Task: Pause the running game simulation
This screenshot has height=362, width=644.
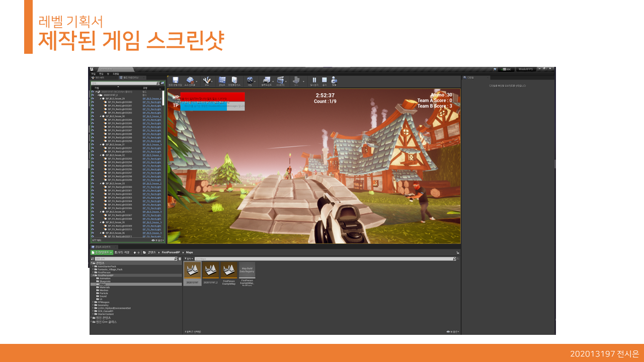Action: point(314,80)
